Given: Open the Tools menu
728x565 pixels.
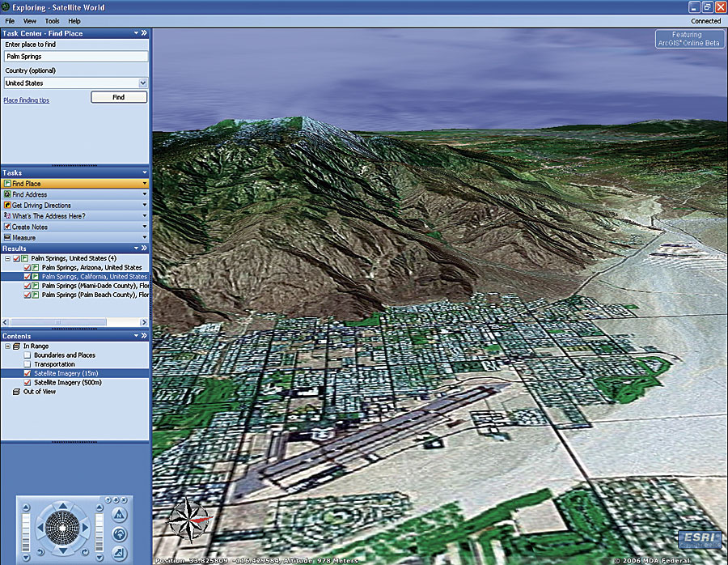Looking at the screenshot, I should tap(52, 21).
